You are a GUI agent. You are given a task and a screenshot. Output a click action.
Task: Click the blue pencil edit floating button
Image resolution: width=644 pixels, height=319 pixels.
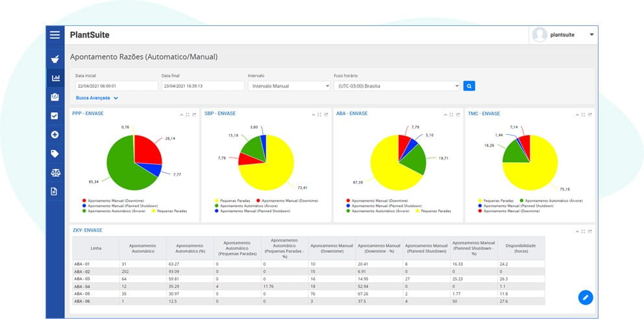[586, 297]
